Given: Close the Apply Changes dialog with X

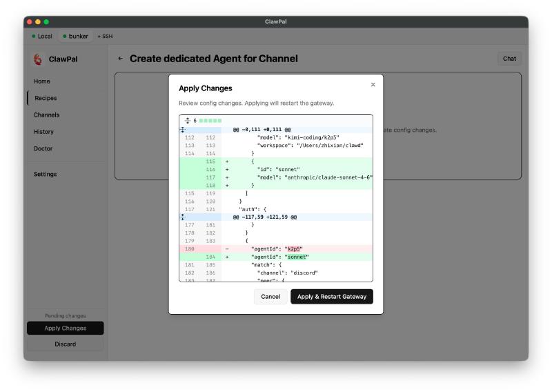Looking at the screenshot, I should click(373, 84).
